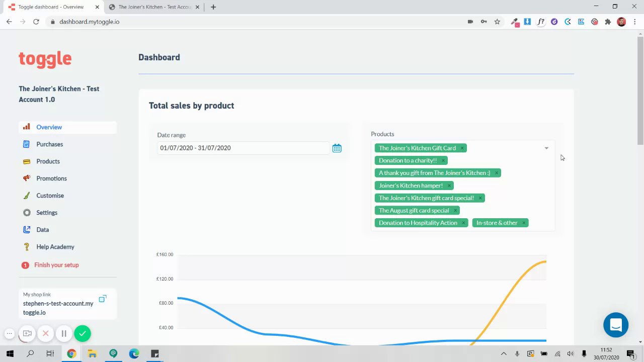Remove 'The August gift card special' tag

tap(455, 211)
